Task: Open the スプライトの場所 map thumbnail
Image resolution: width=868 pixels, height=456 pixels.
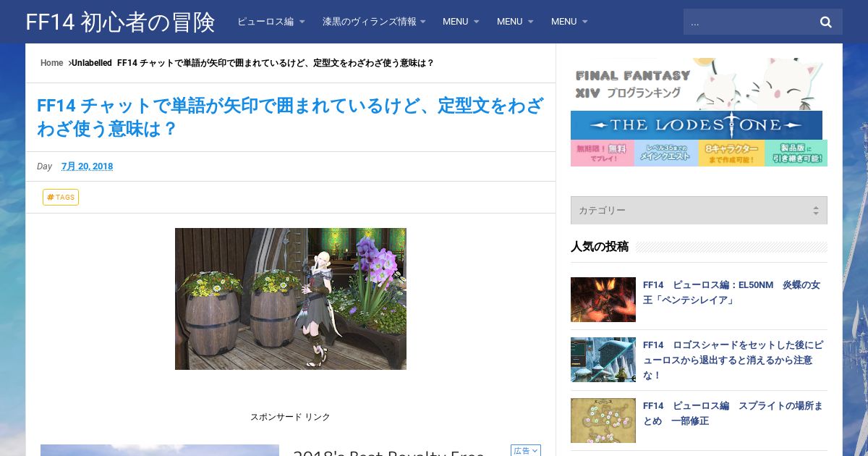Action: [603, 421]
